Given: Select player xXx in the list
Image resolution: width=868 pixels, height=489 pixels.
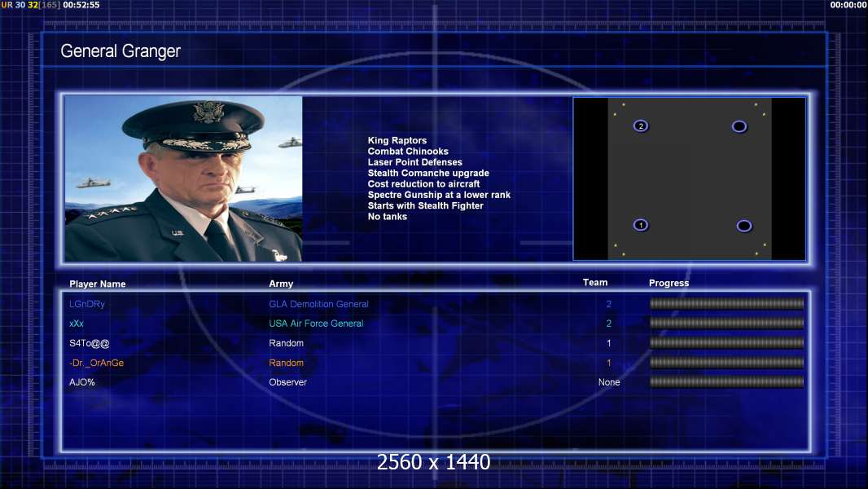Looking at the screenshot, I should [x=77, y=324].
